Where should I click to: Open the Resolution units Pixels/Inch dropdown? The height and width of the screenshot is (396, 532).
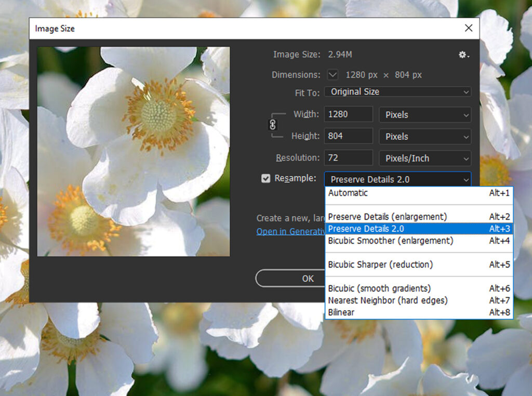point(425,158)
